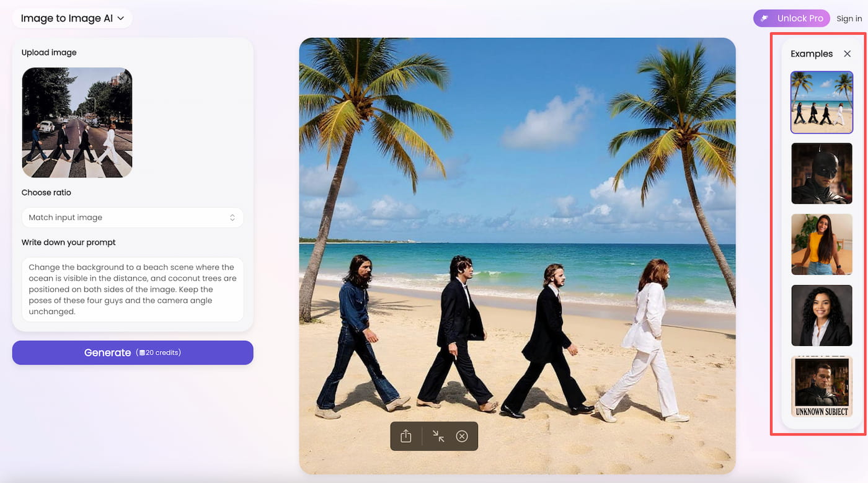This screenshot has width=868, height=483.
Task: Select the yellow top woman example thumbnail
Action: [821, 244]
